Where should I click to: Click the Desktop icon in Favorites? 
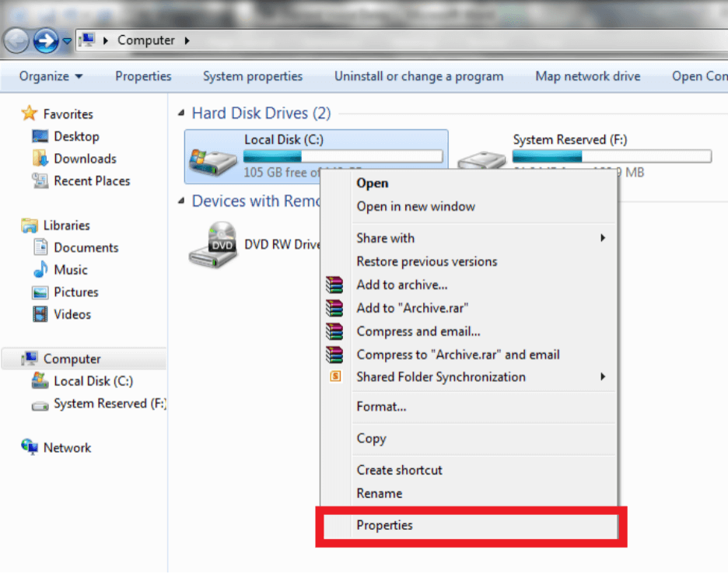pyautogui.click(x=40, y=136)
